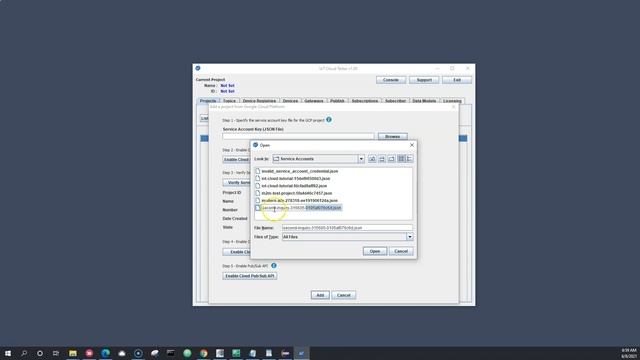Open the Projects tab
640x360 pixels.
click(208, 101)
